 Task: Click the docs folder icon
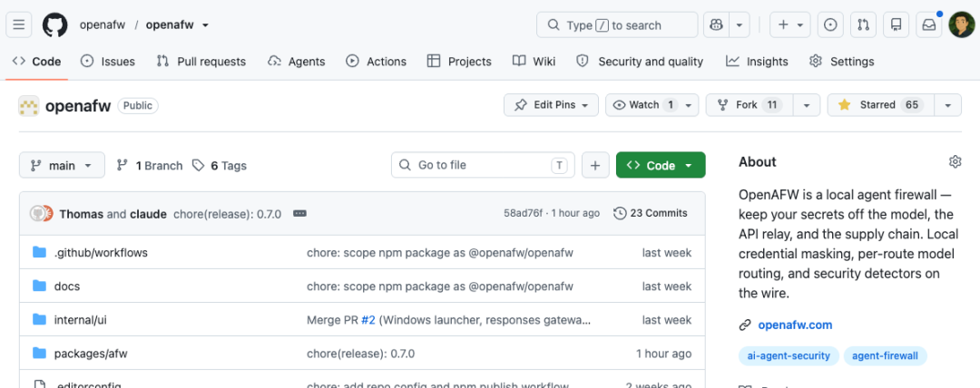pyautogui.click(x=39, y=286)
